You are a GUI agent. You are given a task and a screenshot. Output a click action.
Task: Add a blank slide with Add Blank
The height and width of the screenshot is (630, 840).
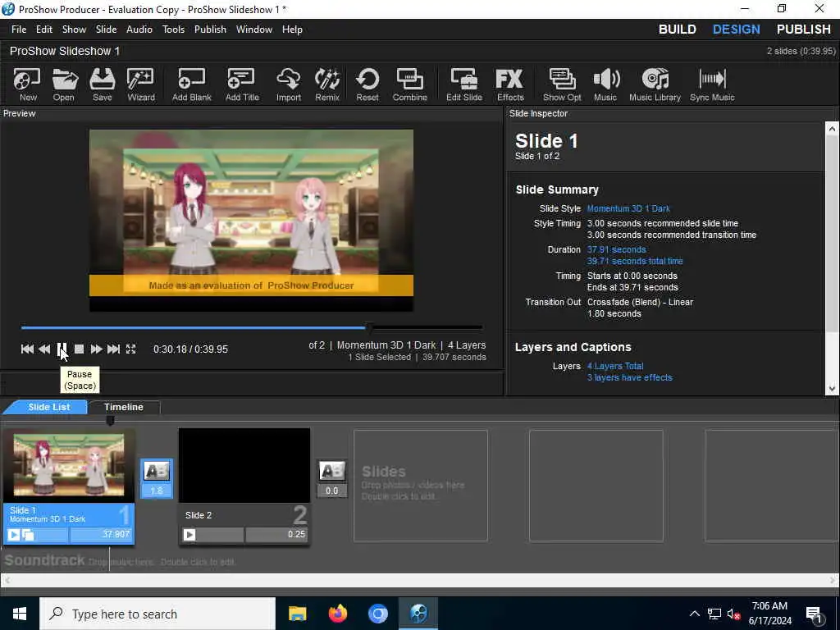pos(191,84)
